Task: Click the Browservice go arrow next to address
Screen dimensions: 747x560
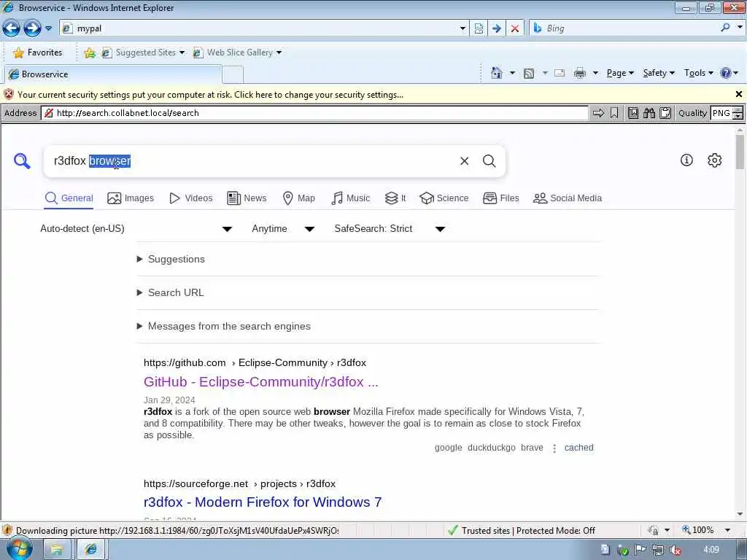Action: pos(598,113)
